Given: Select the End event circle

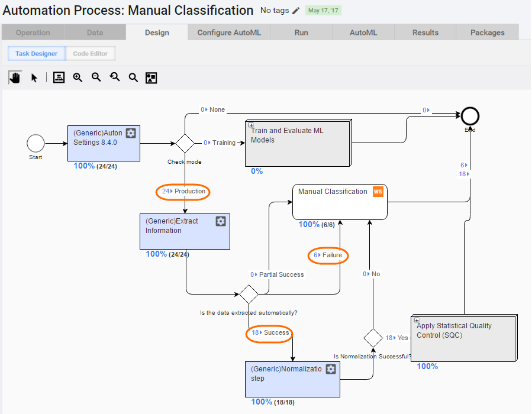Looking at the screenshot, I should 470,117.
